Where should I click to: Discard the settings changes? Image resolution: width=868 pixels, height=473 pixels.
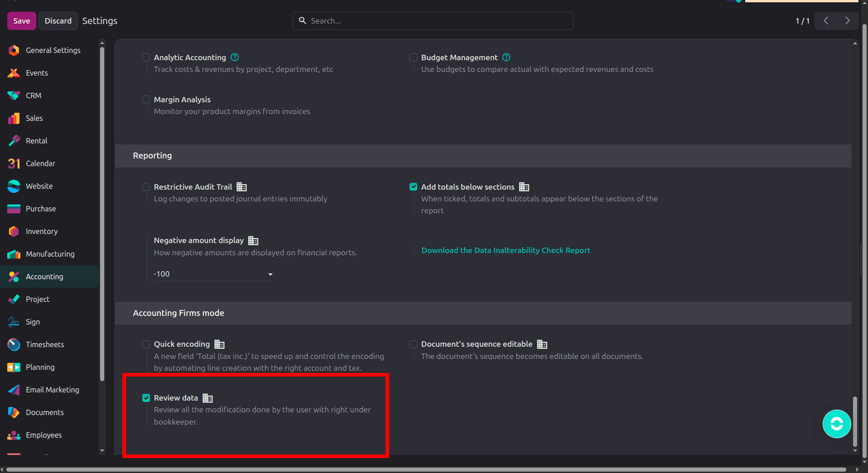[58, 21]
